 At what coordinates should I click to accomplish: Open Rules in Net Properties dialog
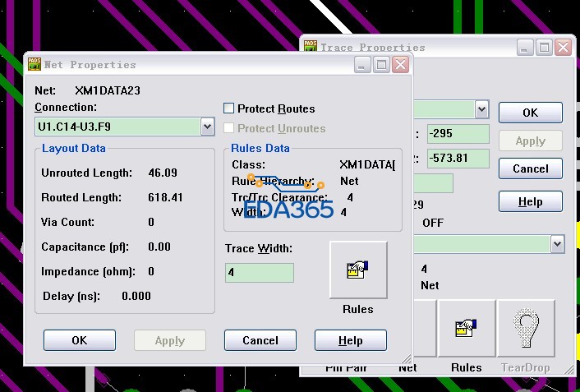tap(358, 270)
